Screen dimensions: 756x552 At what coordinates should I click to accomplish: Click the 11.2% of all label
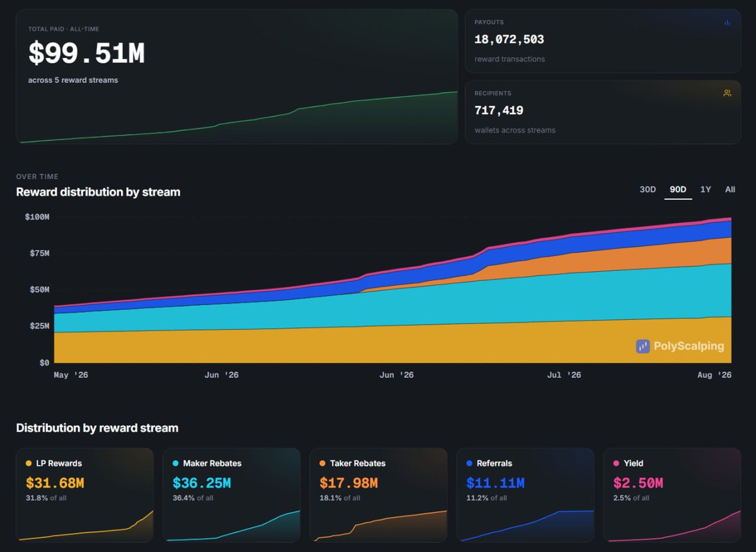486,498
